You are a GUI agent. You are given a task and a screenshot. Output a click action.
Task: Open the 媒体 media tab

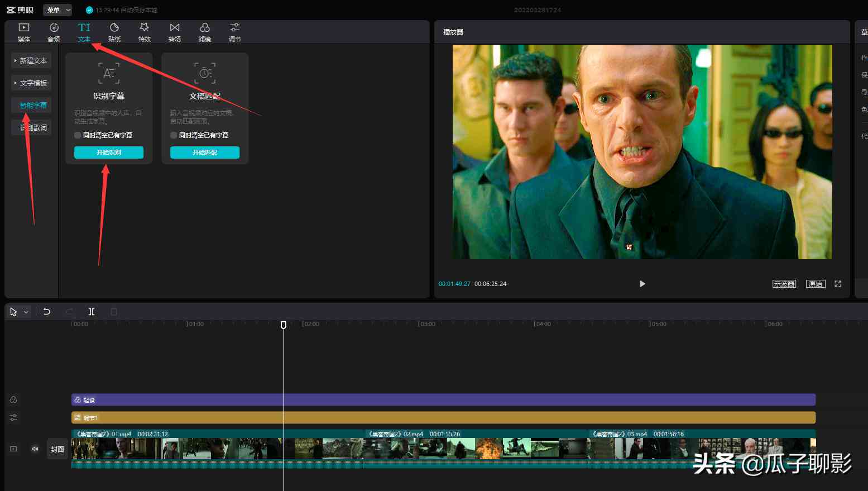click(24, 32)
